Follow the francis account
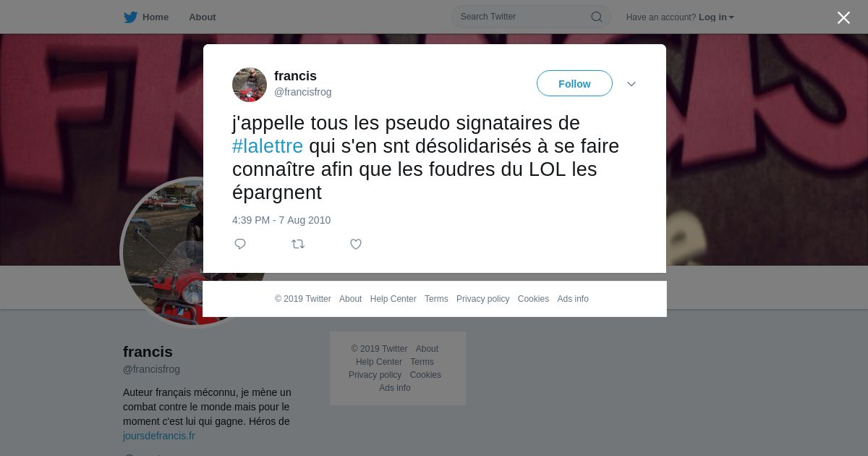This screenshot has height=456, width=868. tap(574, 84)
